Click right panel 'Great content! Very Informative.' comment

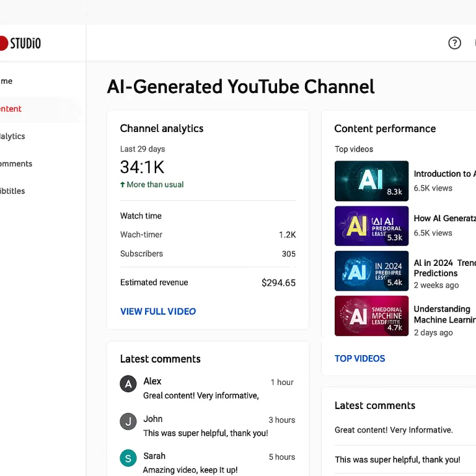click(x=394, y=430)
